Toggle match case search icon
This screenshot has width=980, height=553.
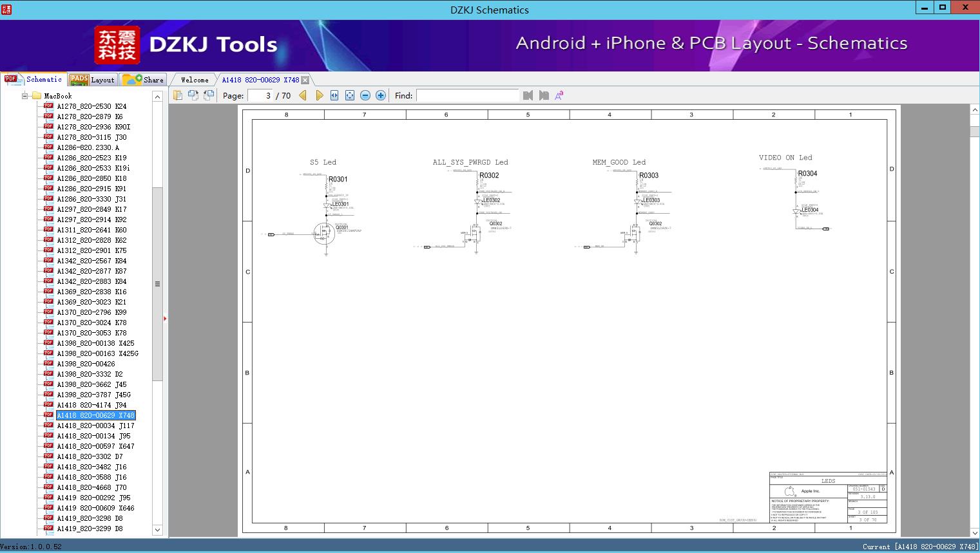point(559,95)
